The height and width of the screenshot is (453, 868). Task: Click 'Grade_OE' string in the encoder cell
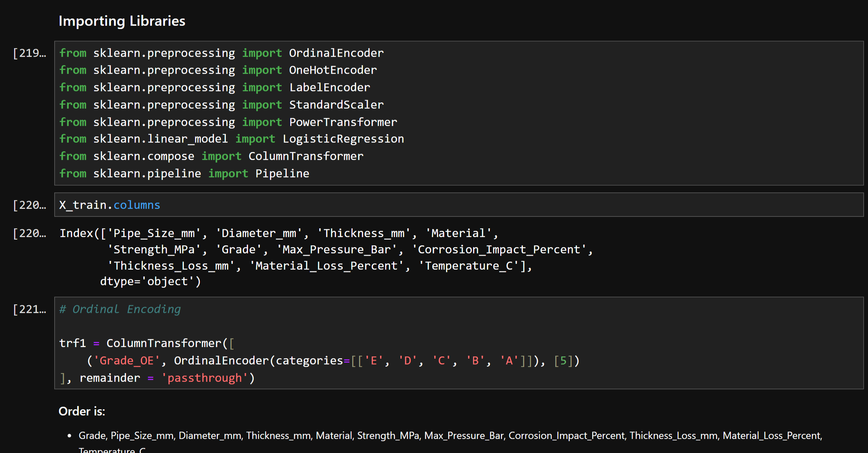[x=127, y=361]
